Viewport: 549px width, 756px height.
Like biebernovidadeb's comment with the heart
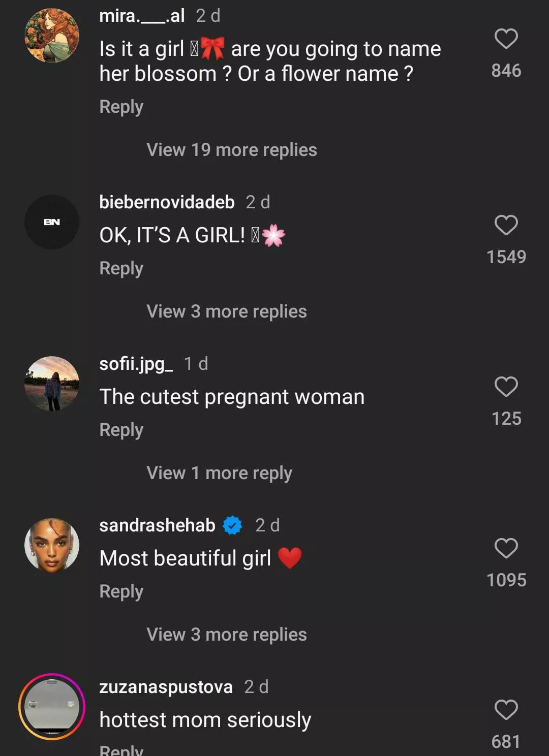(506, 225)
